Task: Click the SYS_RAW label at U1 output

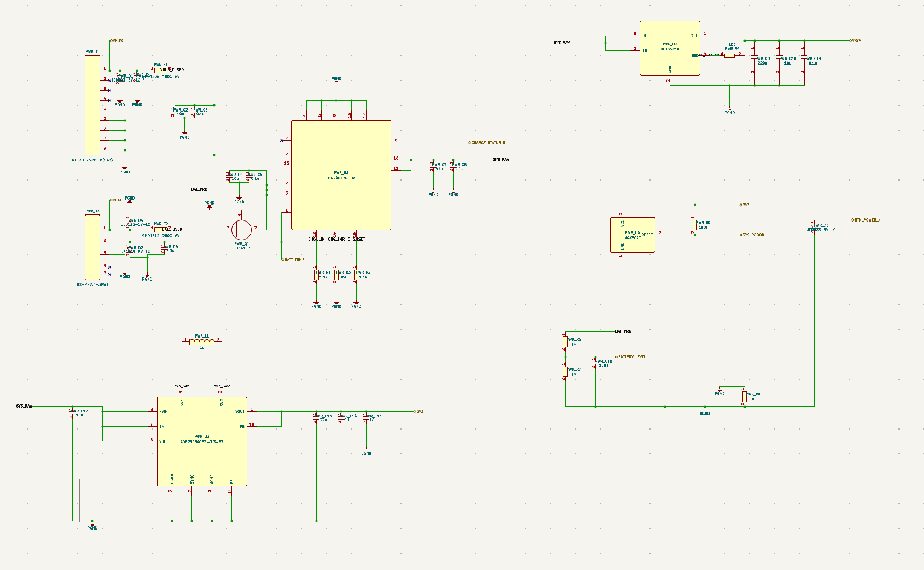Action: pos(501,159)
